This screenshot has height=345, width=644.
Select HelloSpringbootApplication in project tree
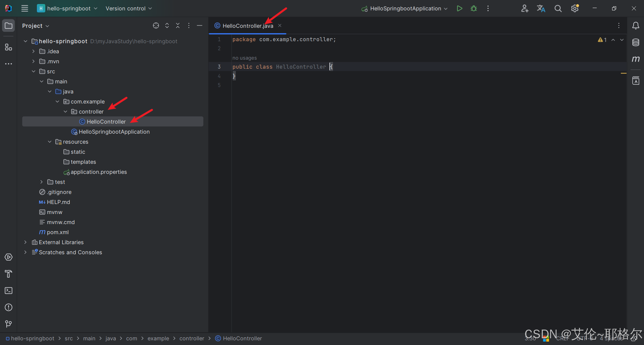click(113, 132)
